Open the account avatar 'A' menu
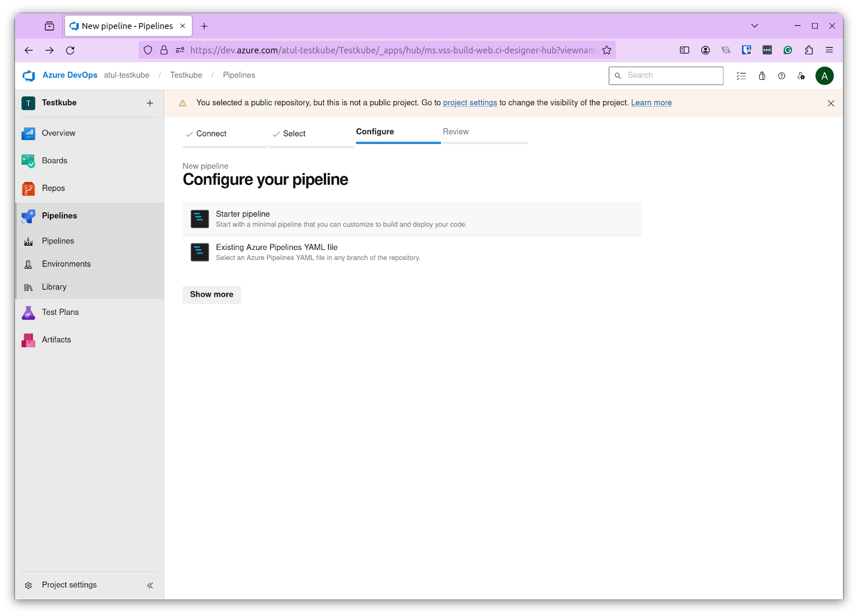858x616 pixels. pyautogui.click(x=825, y=76)
